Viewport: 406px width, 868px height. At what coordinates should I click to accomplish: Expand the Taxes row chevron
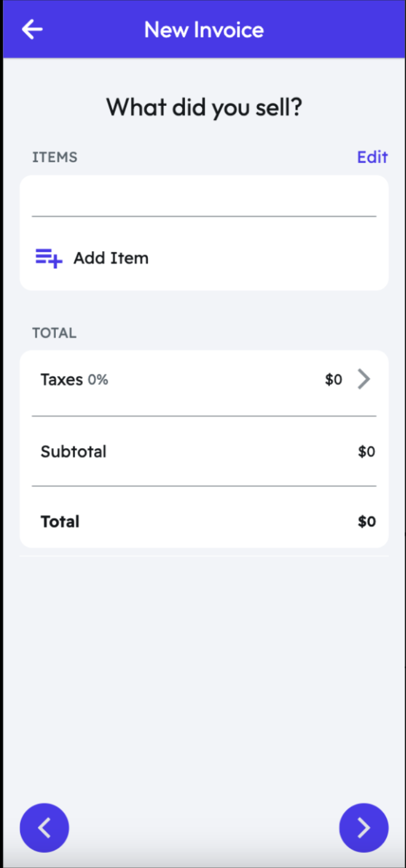coord(364,379)
